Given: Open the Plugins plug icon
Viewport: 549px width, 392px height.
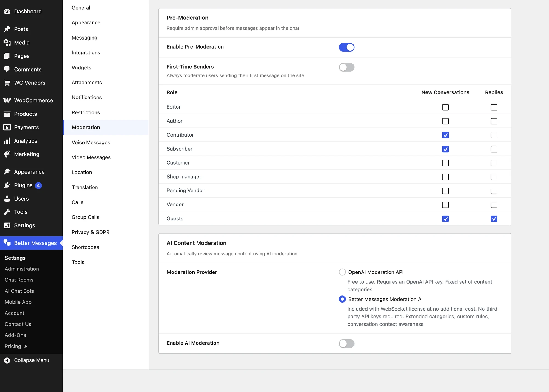Looking at the screenshot, I should click(x=7, y=185).
